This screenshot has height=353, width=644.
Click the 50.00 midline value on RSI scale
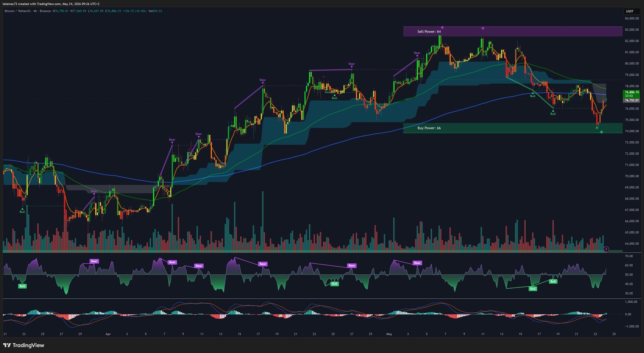[629, 275]
